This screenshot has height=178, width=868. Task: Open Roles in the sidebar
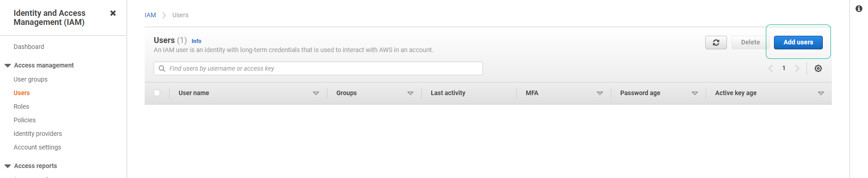(x=21, y=106)
